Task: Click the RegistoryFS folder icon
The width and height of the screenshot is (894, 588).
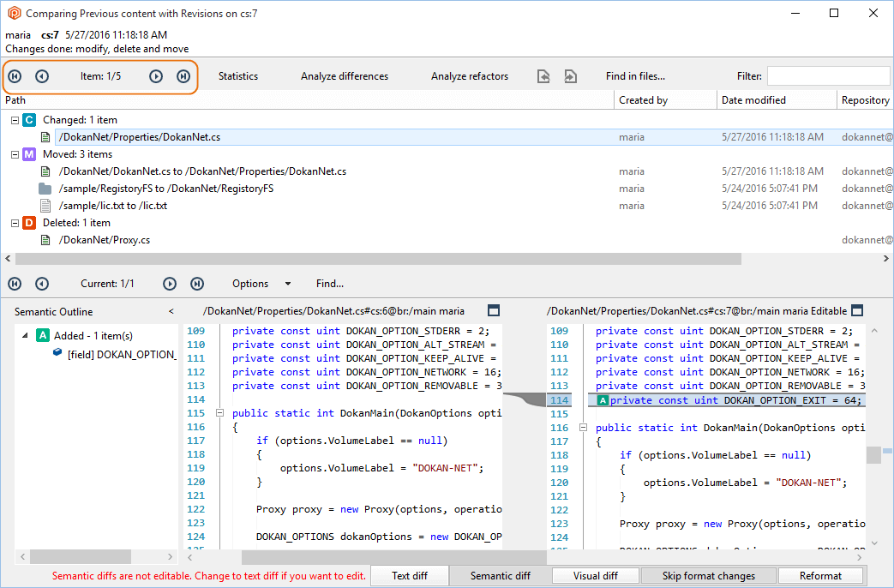Action: click(45, 189)
